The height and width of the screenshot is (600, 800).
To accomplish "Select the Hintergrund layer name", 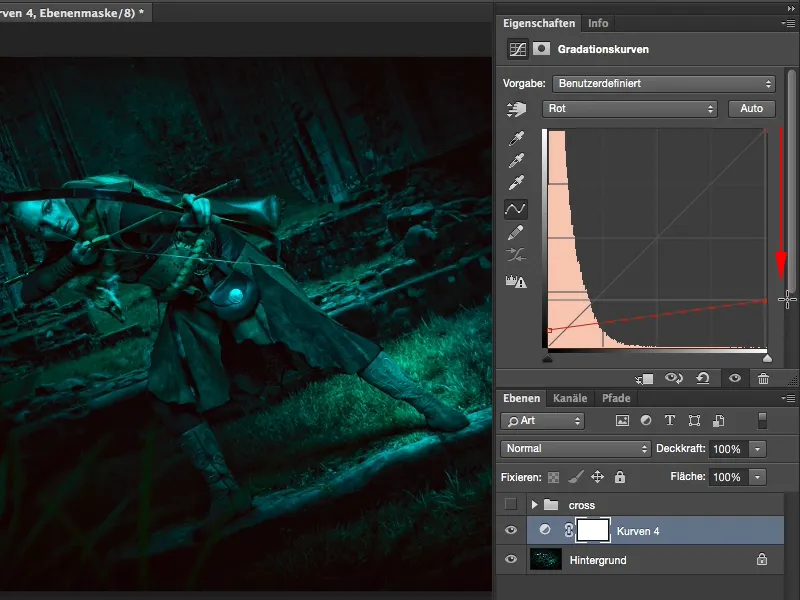I will point(598,560).
